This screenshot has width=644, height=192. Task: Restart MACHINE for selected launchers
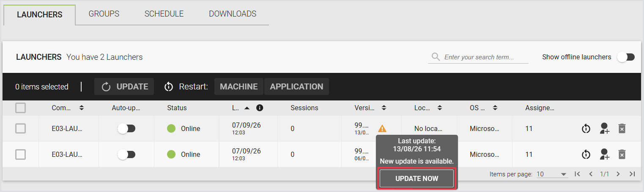239,86
